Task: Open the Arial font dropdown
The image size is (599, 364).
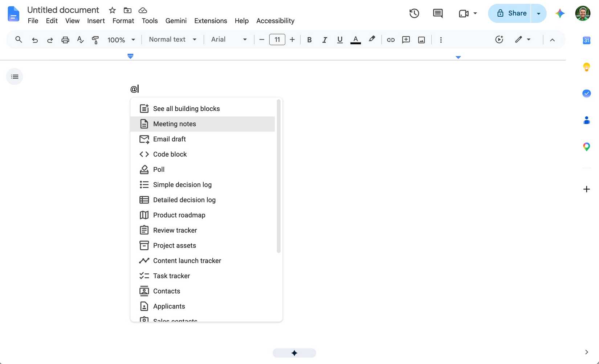Action: pos(229,40)
